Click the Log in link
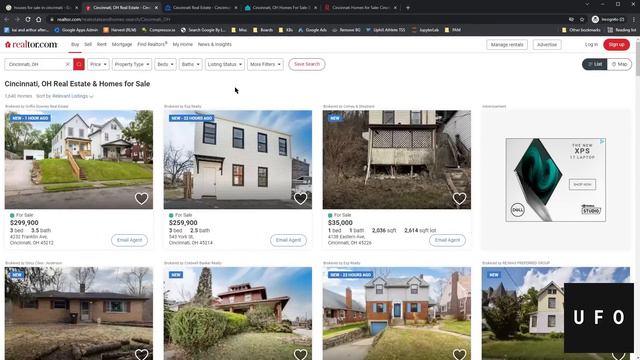The width and height of the screenshot is (640, 360). (x=591, y=44)
